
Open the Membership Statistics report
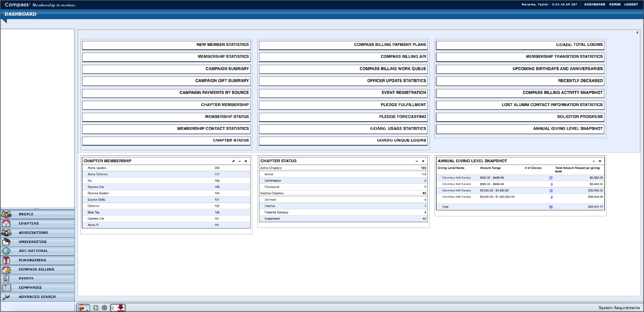click(166, 57)
